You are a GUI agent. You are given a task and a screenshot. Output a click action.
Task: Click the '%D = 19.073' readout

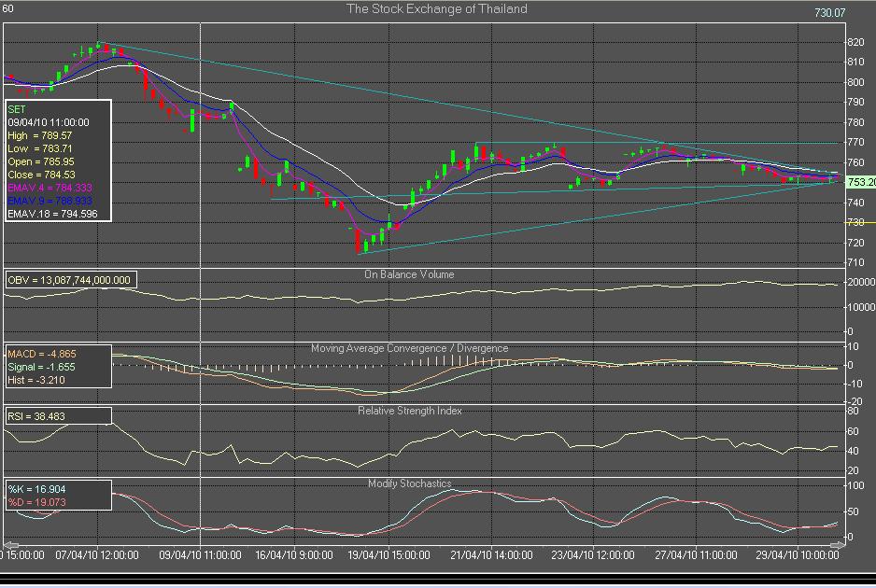coord(36,502)
